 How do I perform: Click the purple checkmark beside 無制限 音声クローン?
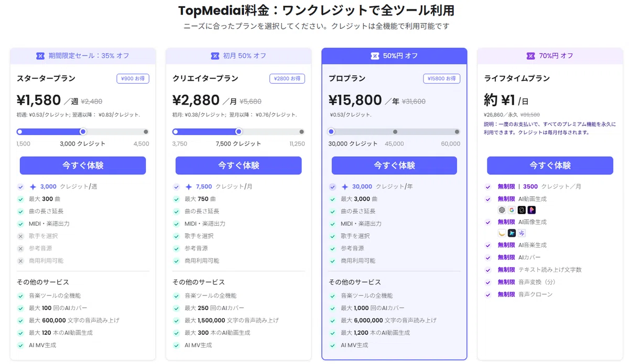pos(488,295)
